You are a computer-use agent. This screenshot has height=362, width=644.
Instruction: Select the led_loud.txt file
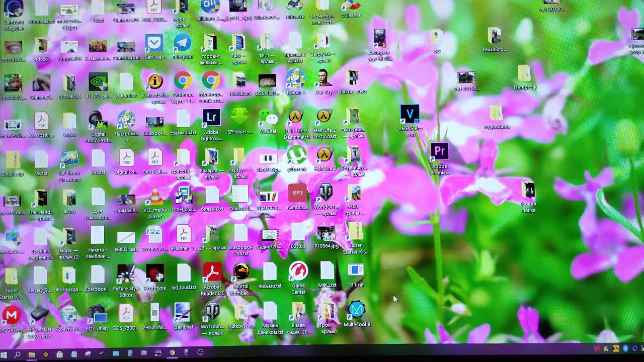tap(184, 273)
